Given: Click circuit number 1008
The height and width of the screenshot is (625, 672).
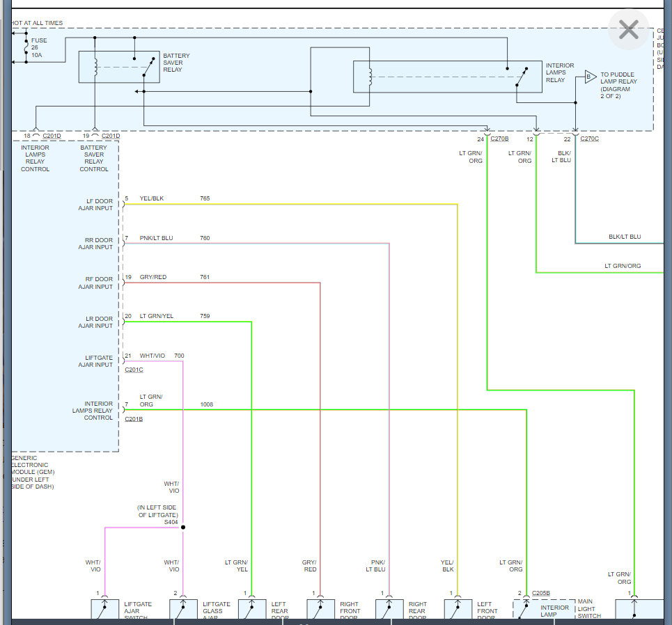Looking at the screenshot, I should (x=207, y=404).
